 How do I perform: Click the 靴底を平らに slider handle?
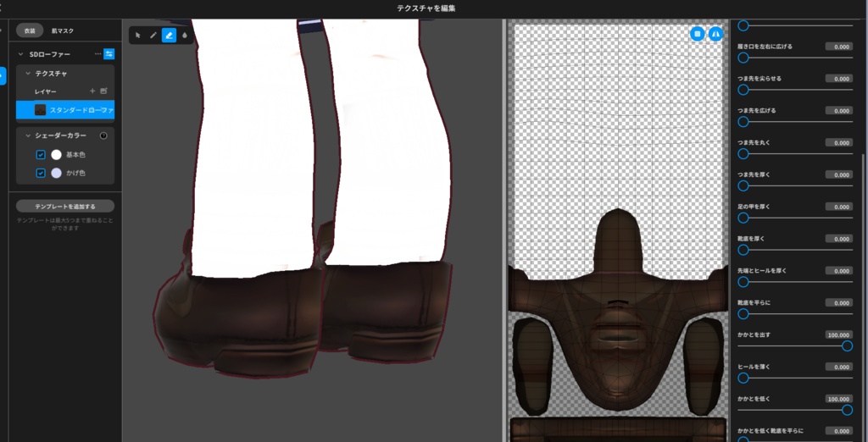click(x=743, y=314)
